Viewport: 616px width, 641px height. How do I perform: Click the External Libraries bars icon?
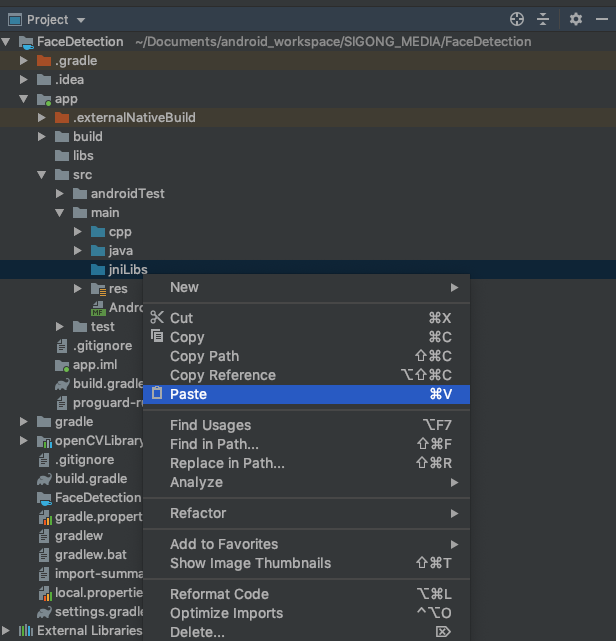26,630
